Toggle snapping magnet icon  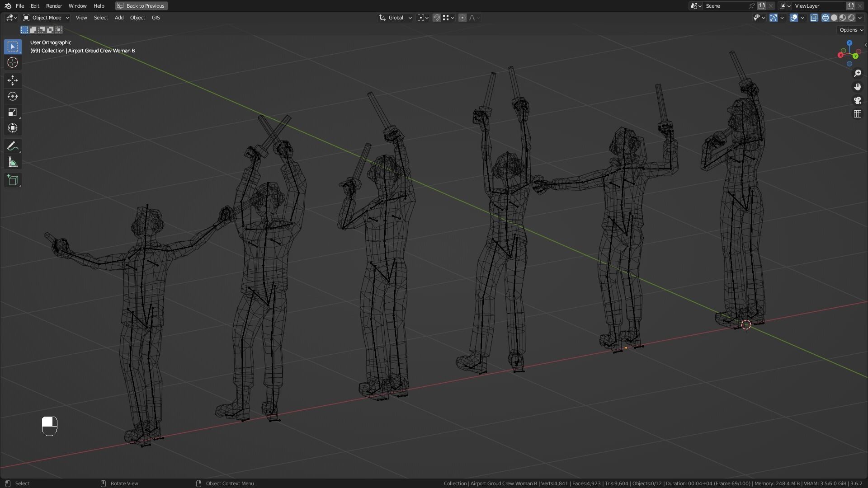[437, 18]
